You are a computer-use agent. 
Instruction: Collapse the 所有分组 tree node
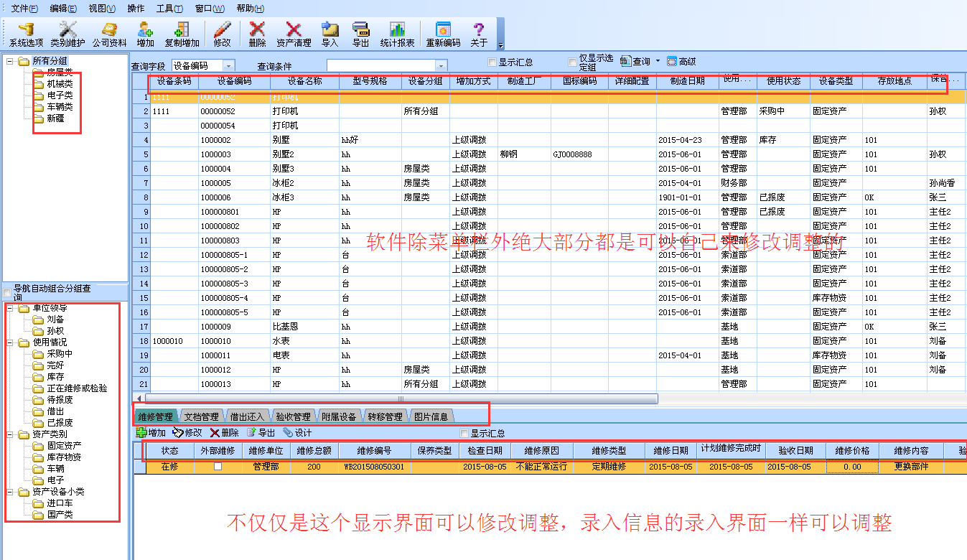[10, 61]
